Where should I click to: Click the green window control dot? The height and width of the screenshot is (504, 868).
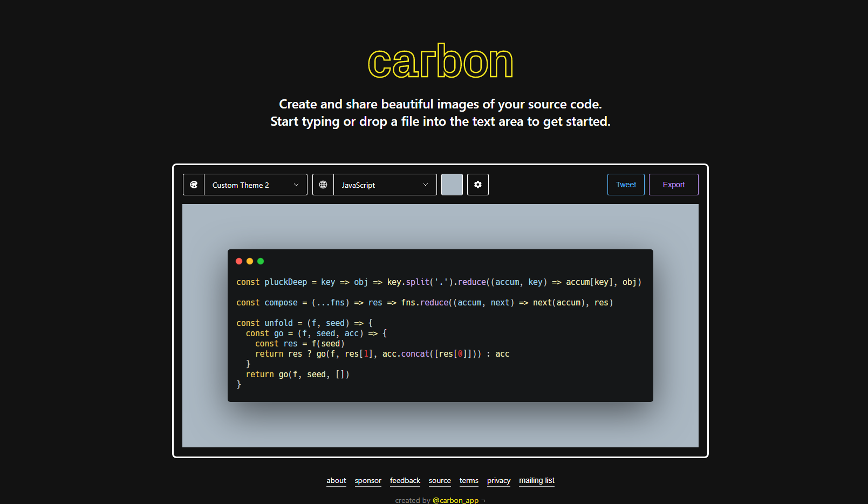click(261, 261)
